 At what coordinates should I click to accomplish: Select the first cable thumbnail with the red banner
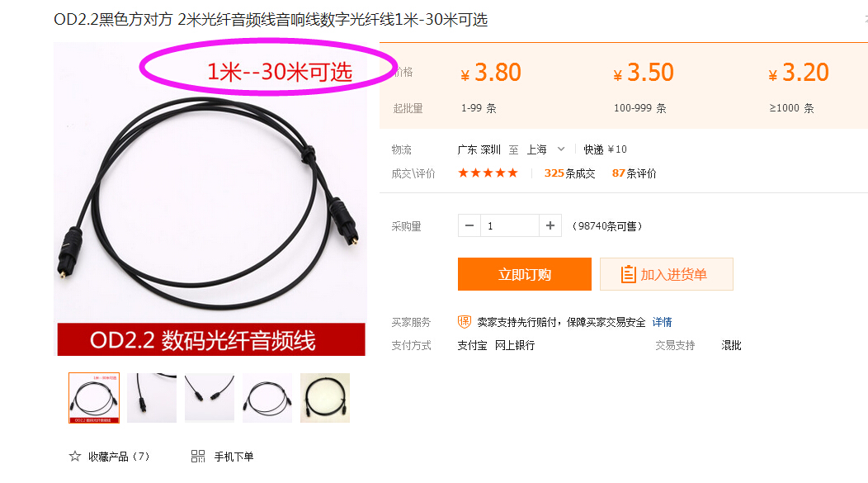94,398
